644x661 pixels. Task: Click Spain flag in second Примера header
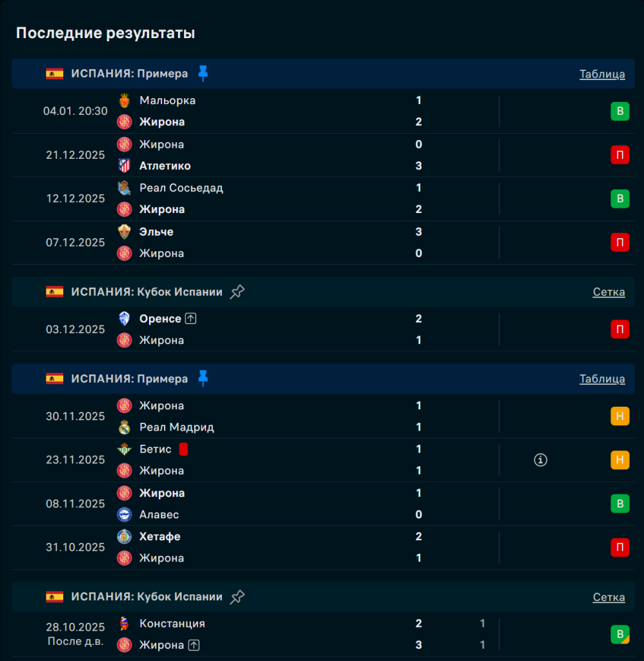click(54, 379)
